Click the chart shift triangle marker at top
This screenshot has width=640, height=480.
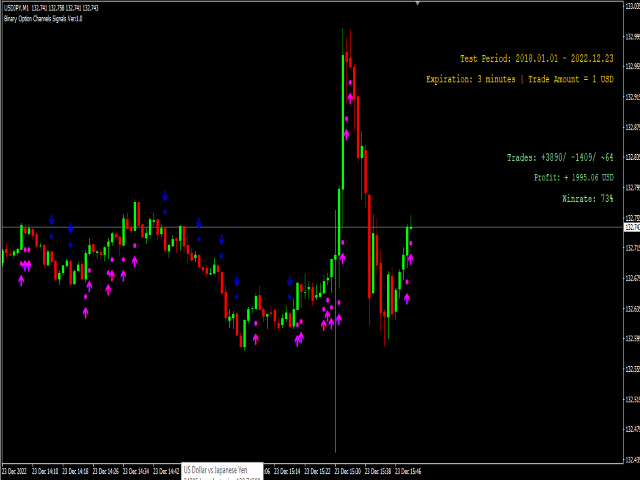click(x=417, y=3)
